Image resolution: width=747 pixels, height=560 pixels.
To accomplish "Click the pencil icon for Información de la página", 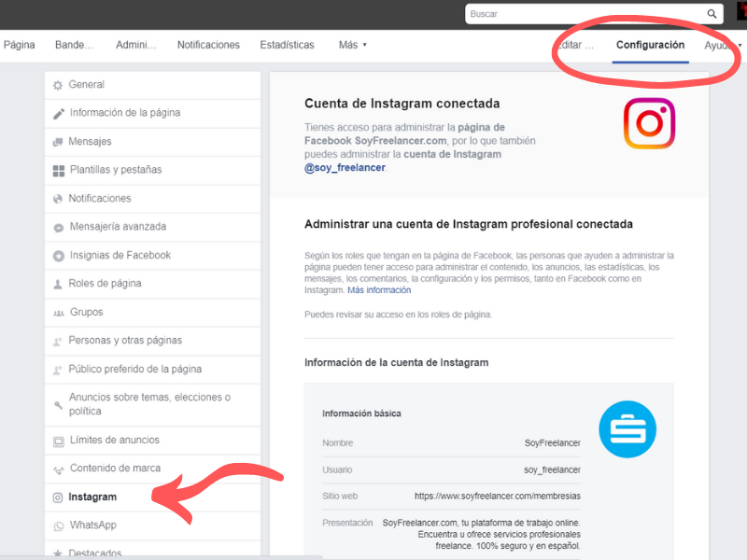I will 59,114.
